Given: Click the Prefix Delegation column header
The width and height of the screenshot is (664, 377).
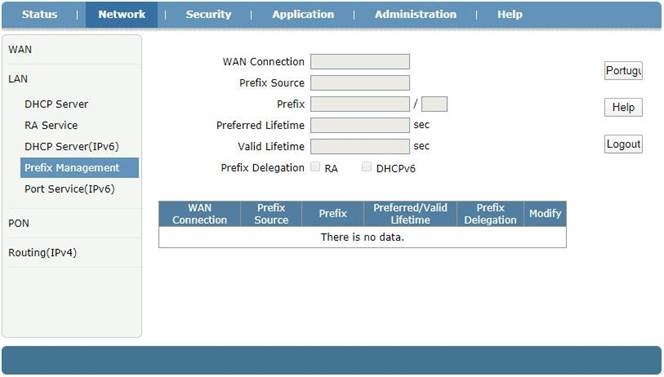Looking at the screenshot, I should [x=490, y=214].
